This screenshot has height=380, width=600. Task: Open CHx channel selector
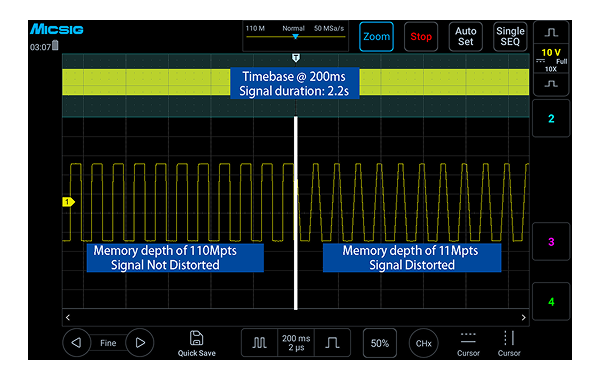424,343
